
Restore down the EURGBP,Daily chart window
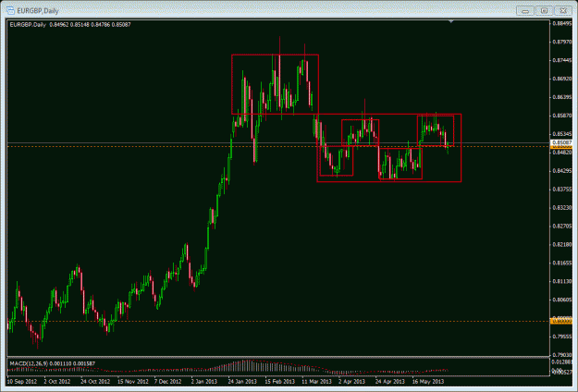pos(544,11)
